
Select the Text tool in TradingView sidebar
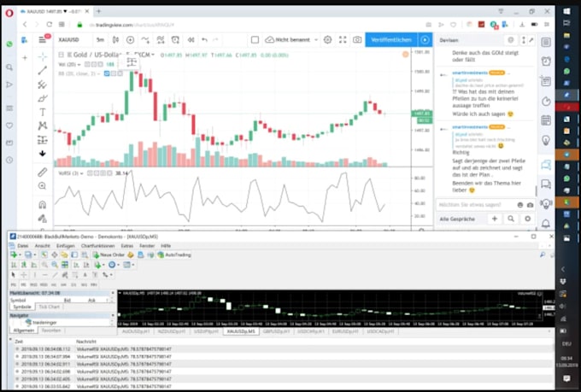42,112
